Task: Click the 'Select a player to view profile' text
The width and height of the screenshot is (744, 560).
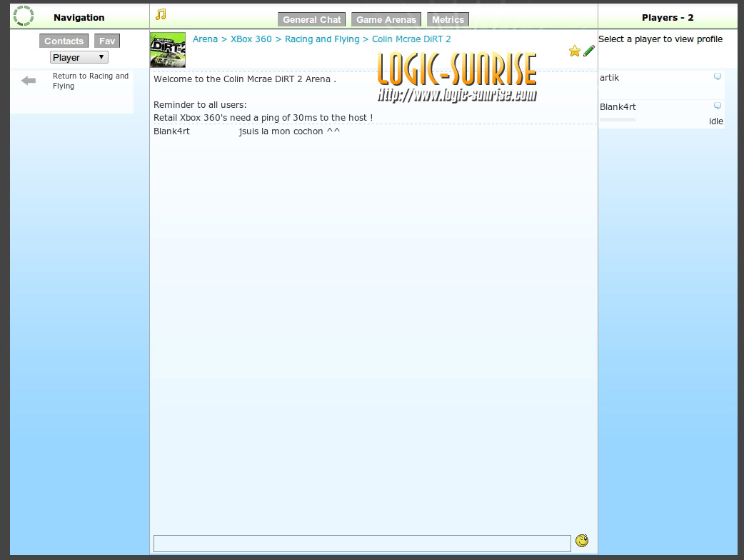Action: tap(660, 39)
